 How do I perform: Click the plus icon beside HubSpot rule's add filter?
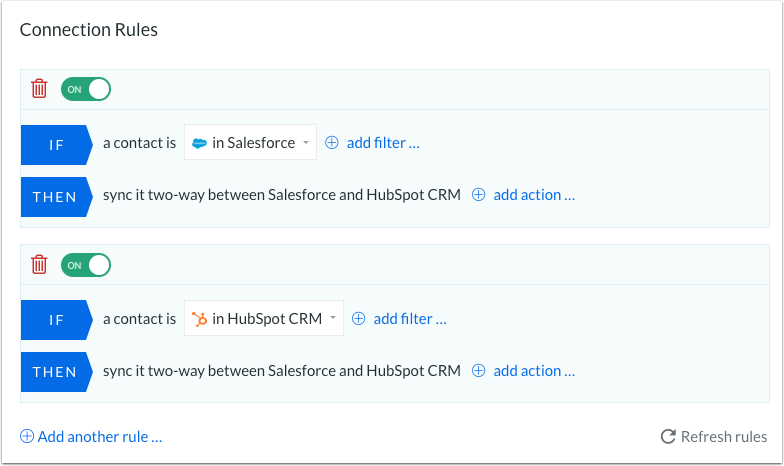359,319
